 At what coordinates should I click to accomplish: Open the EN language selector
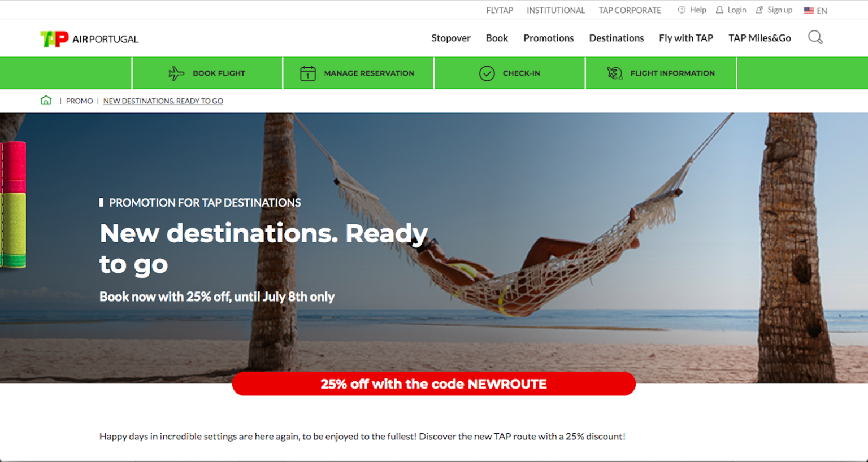[815, 11]
